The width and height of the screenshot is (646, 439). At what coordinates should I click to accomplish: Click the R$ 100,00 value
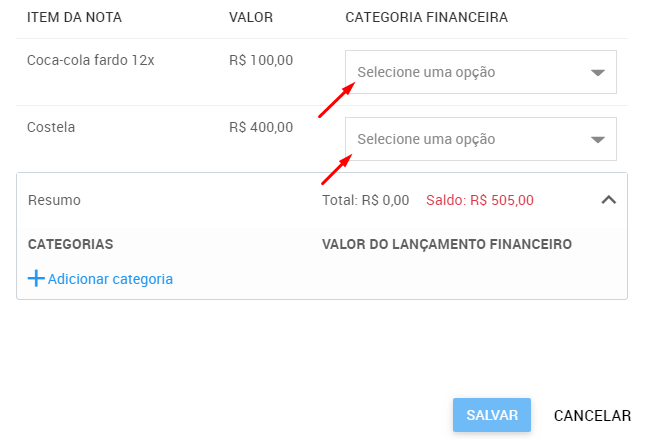pyautogui.click(x=261, y=60)
